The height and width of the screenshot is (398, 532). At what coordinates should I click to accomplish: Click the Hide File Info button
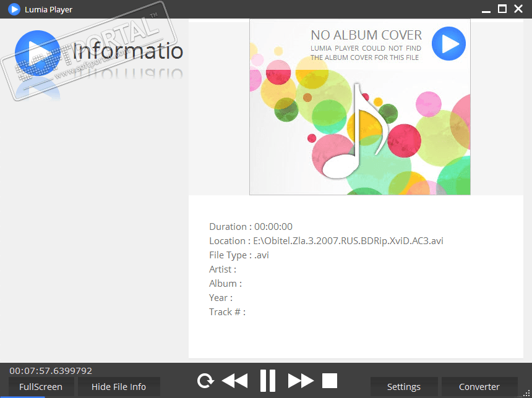[119, 387]
